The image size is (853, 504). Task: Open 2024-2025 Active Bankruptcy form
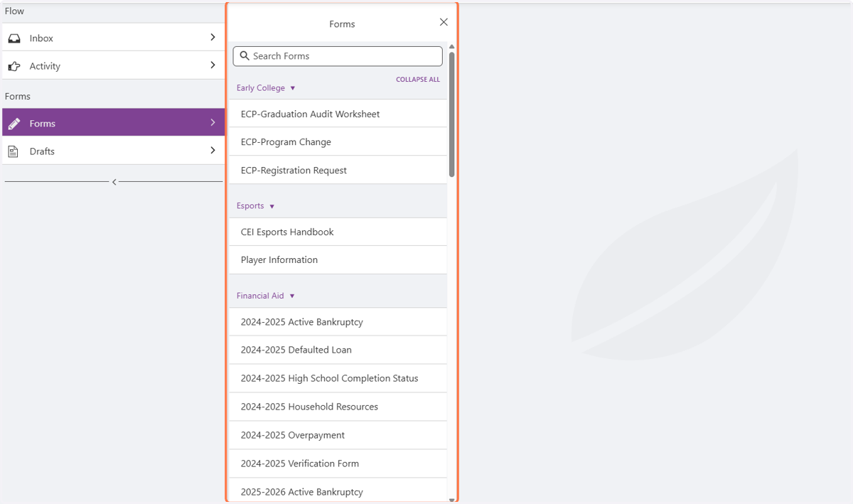pos(338,322)
